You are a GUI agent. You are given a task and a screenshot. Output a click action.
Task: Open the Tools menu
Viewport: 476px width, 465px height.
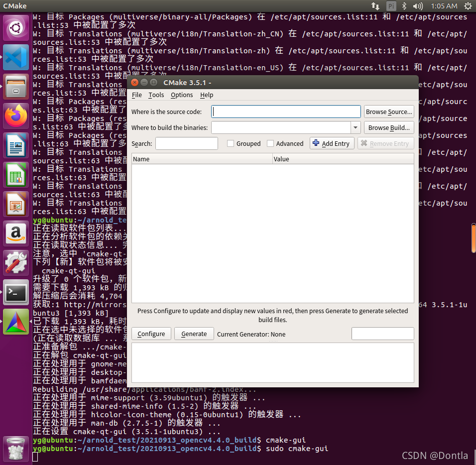pyautogui.click(x=156, y=95)
